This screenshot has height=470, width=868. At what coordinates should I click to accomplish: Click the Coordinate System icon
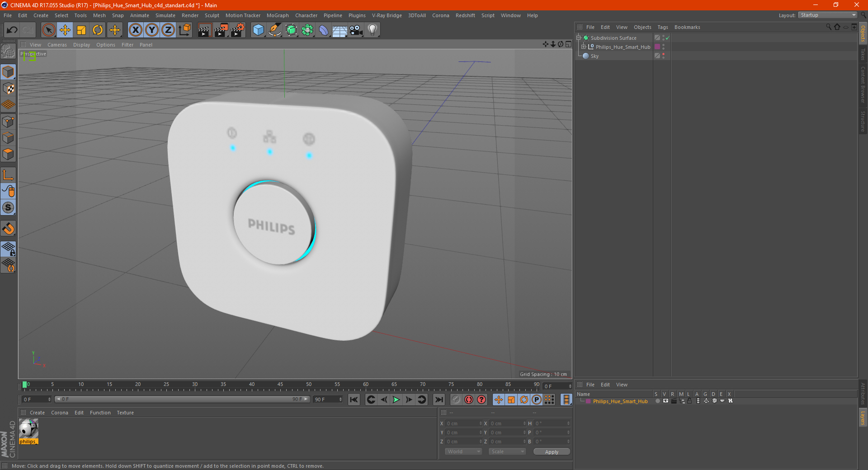click(185, 30)
